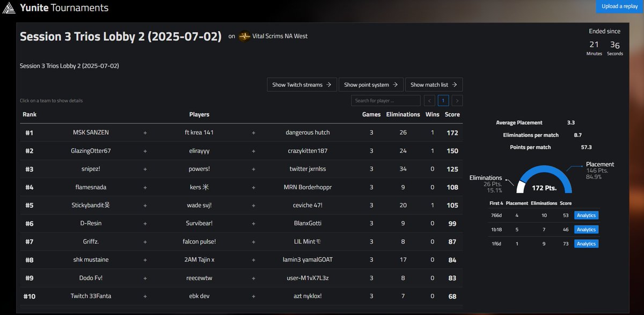Expand rank #3 snipez! row

(x=240, y=169)
